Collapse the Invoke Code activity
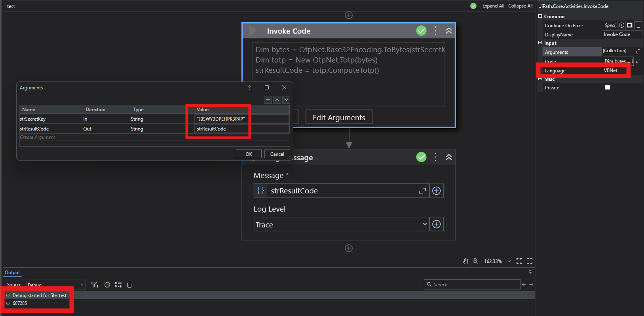The height and width of the screenshot is (316, 644). click(448, 31)
